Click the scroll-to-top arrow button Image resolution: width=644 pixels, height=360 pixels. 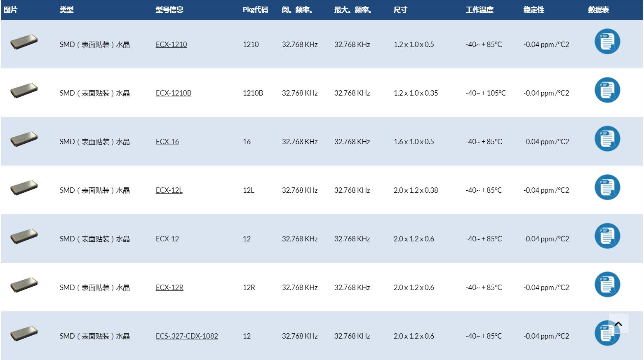point(618,324)
